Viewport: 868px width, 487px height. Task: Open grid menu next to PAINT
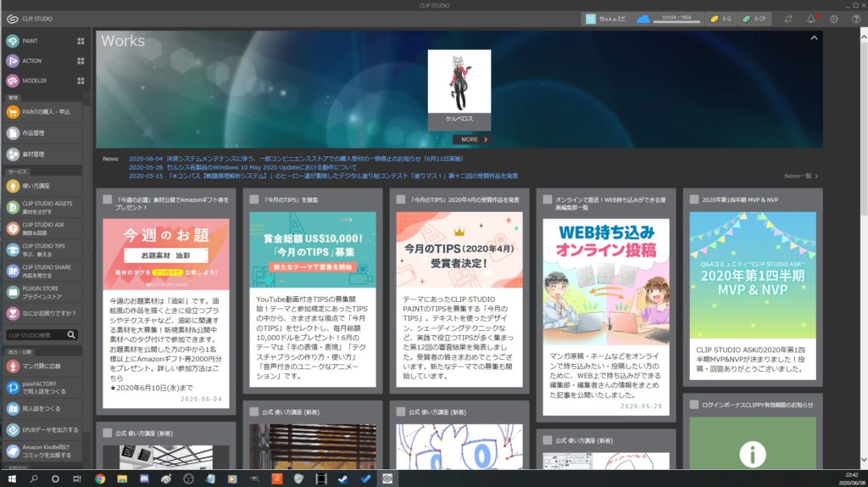click(81, 41)
